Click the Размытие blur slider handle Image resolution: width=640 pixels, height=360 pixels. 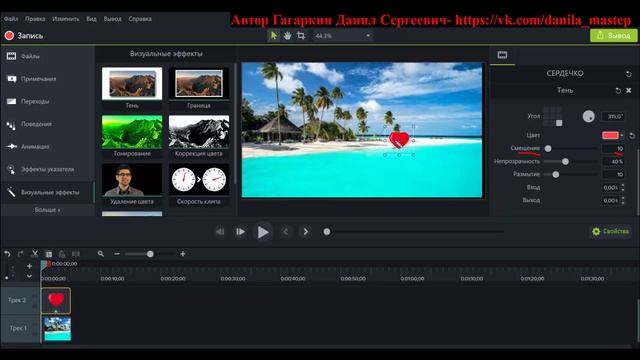[556, 174]
